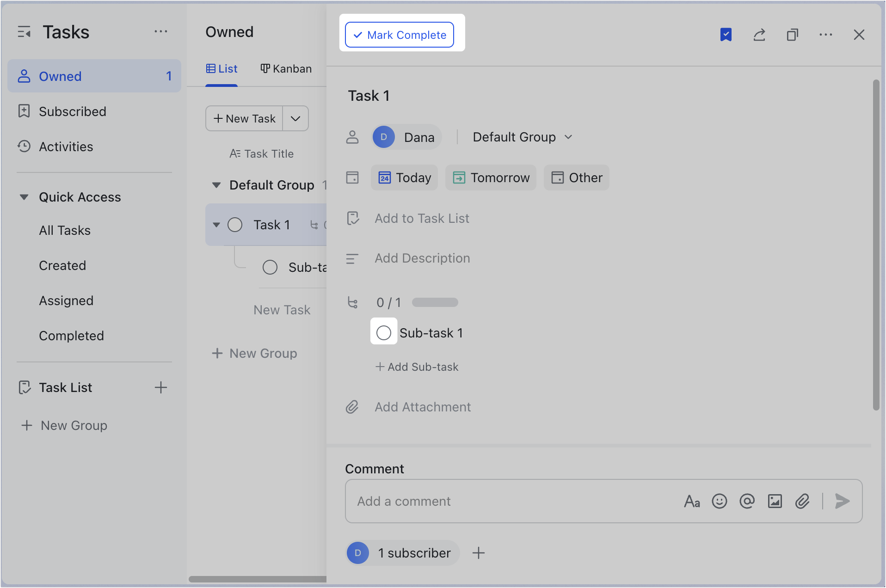Open the share icon for Task 1
886x588 pixels.
[x=760, y=34]
